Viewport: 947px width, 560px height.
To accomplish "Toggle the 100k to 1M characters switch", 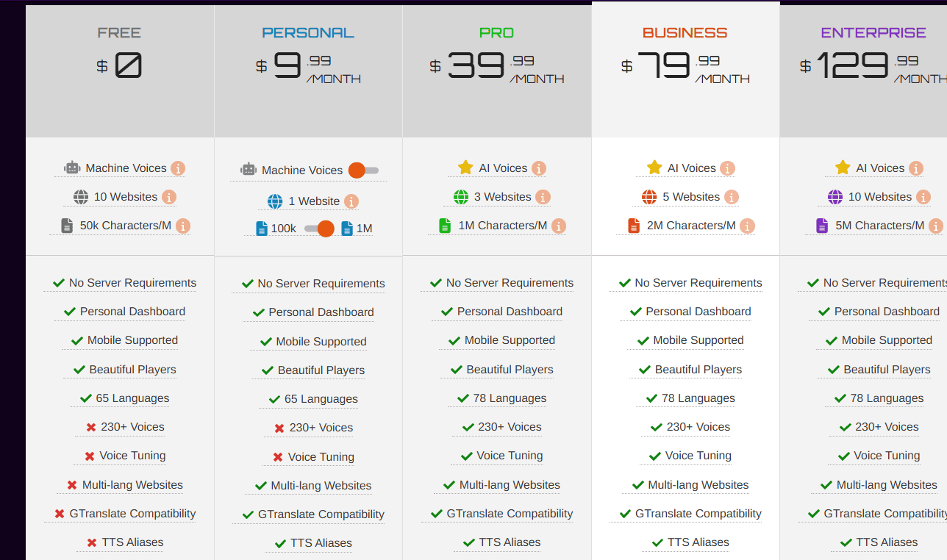I will point(319,229).
